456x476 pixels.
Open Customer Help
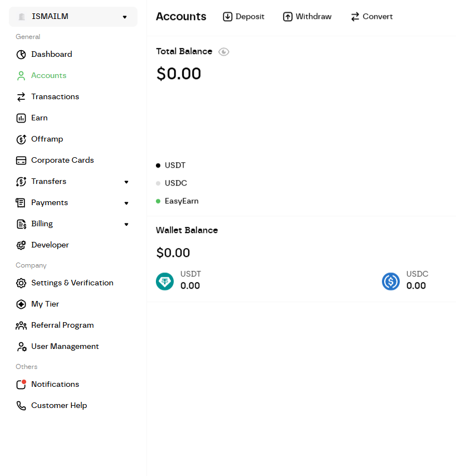tap(59, 406)
